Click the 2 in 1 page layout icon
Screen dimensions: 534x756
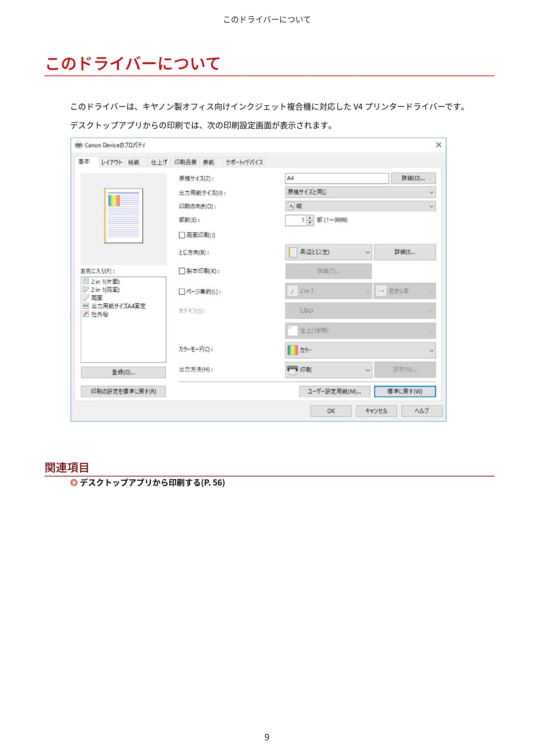pyautogui.click(x=292, y=291)
